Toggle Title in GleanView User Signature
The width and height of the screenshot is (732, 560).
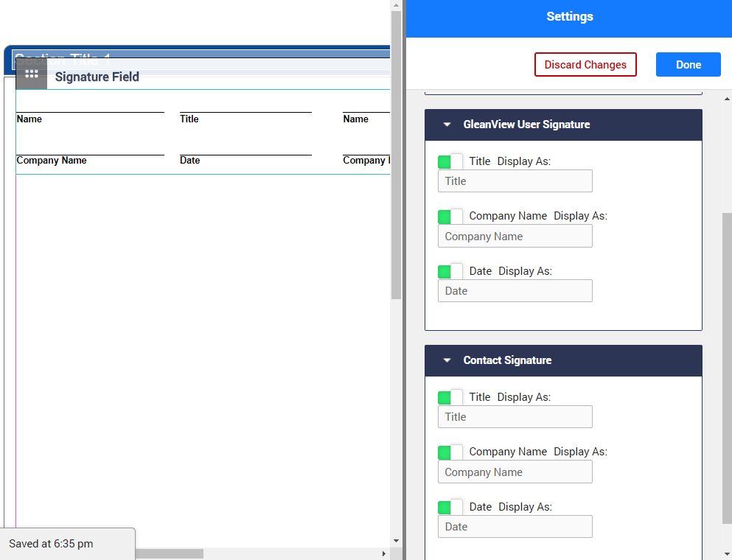click(450, 161)
